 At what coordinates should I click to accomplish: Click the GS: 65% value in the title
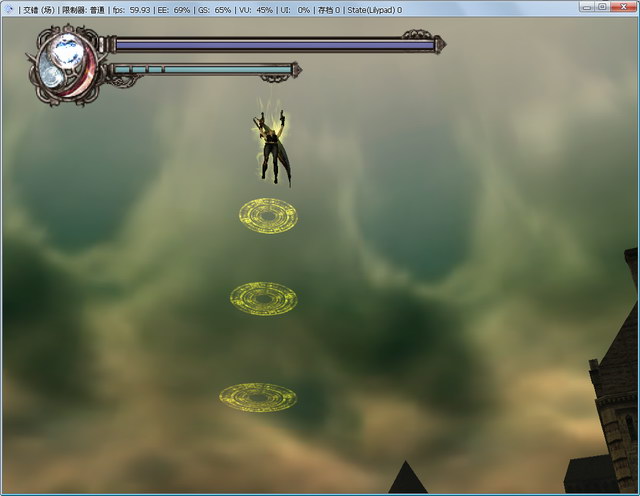tap(214, 10)
